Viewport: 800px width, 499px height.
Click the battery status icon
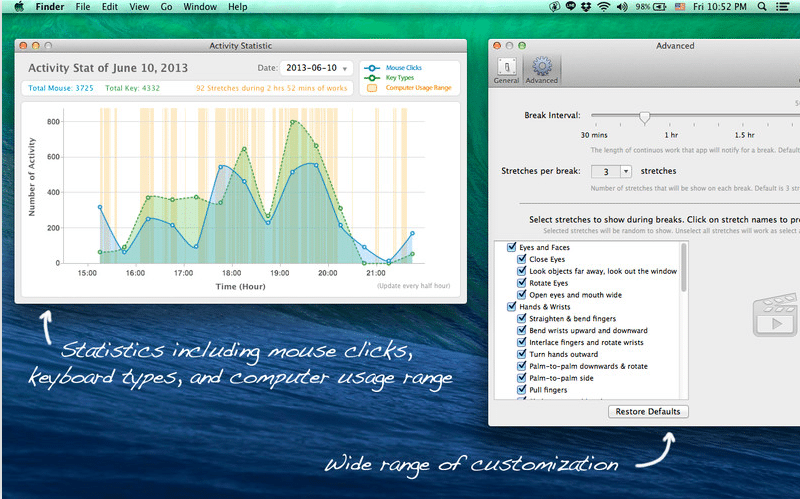point(660,7)
